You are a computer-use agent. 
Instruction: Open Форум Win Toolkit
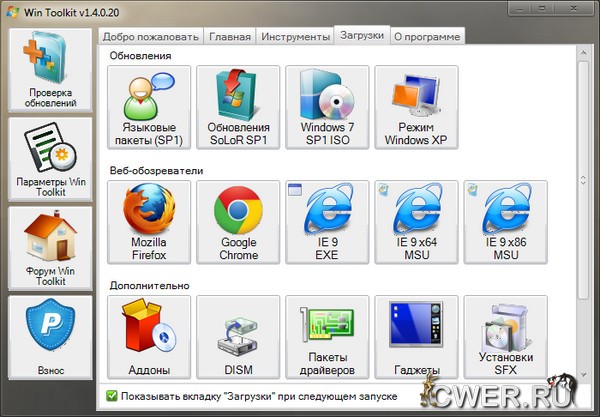[50, 248]
